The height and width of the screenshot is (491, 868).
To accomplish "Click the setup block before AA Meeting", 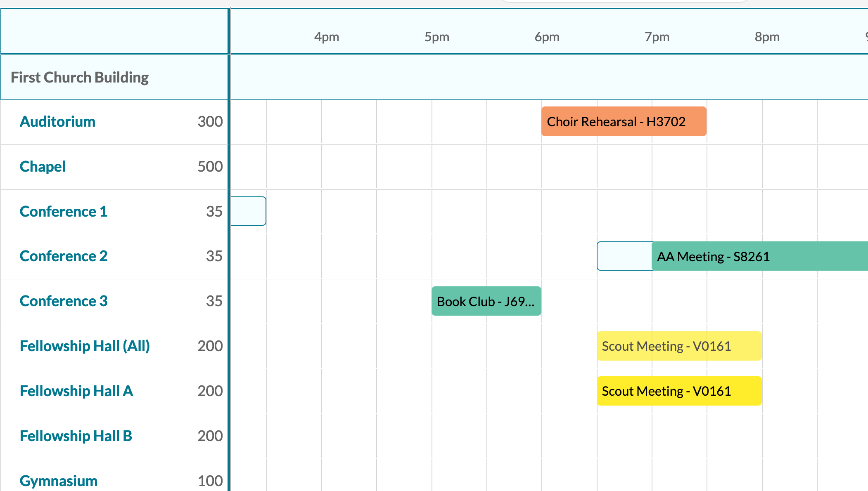I will [x=624, y=256].
